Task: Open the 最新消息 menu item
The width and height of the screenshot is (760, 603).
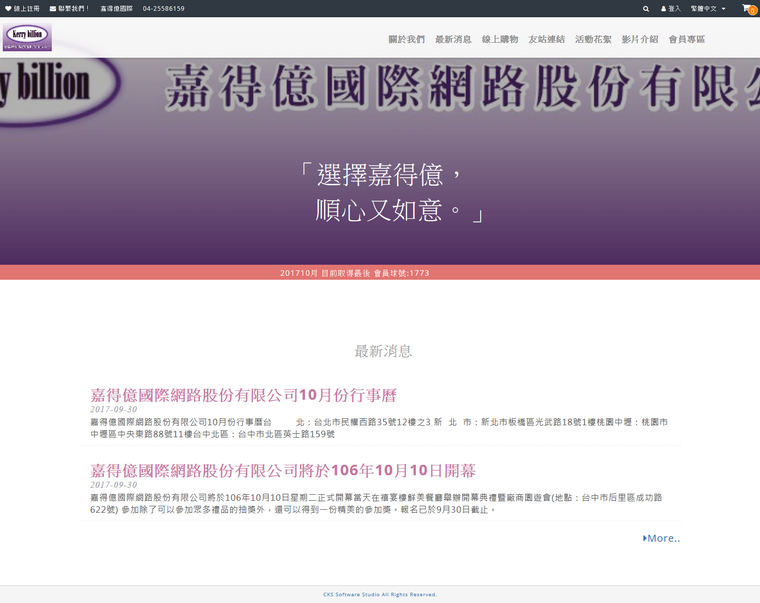Action: click(x=453, y=39)
